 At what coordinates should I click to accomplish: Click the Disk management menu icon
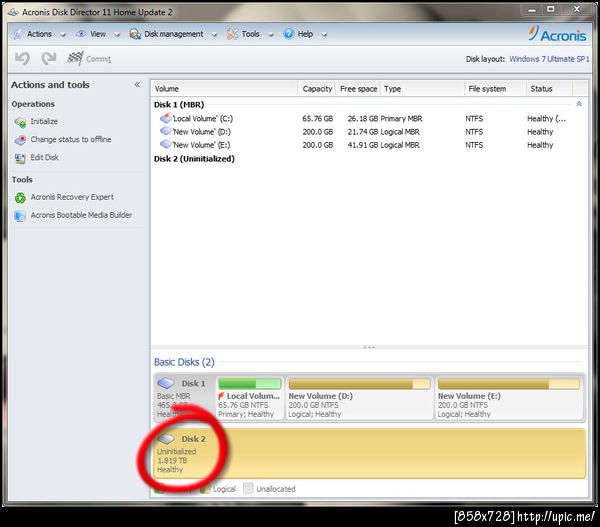(x=135, y=34)
